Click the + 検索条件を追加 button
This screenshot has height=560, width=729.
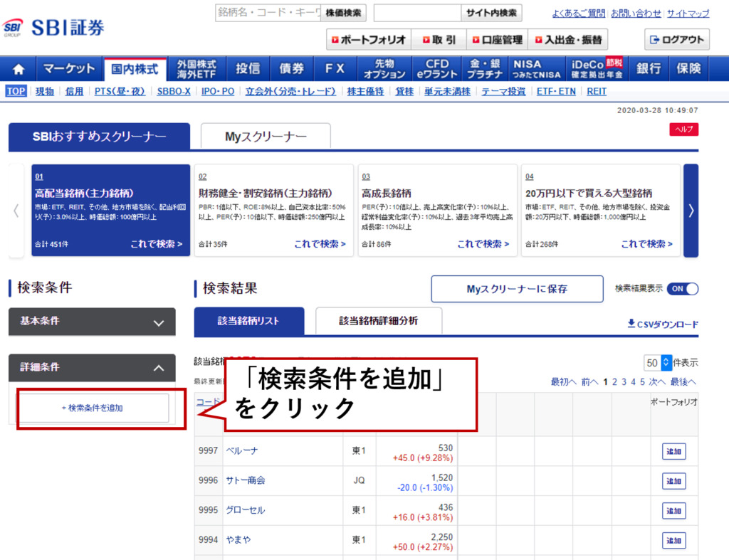click(x=93, y=408)
